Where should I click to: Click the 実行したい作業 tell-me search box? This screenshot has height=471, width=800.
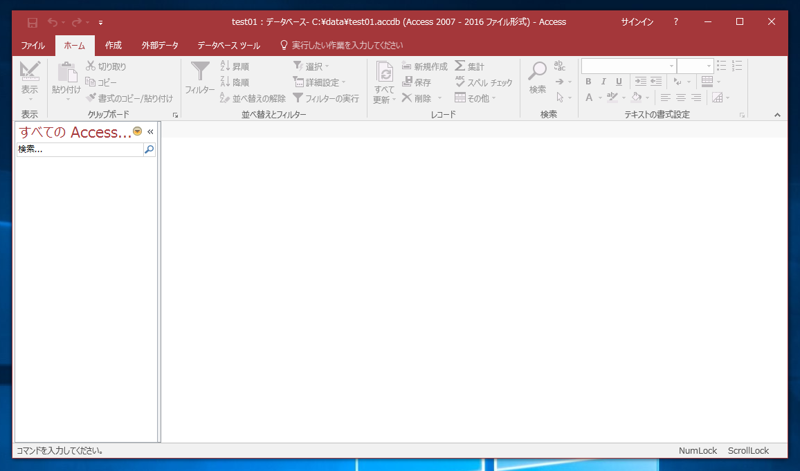coord(342,45)
